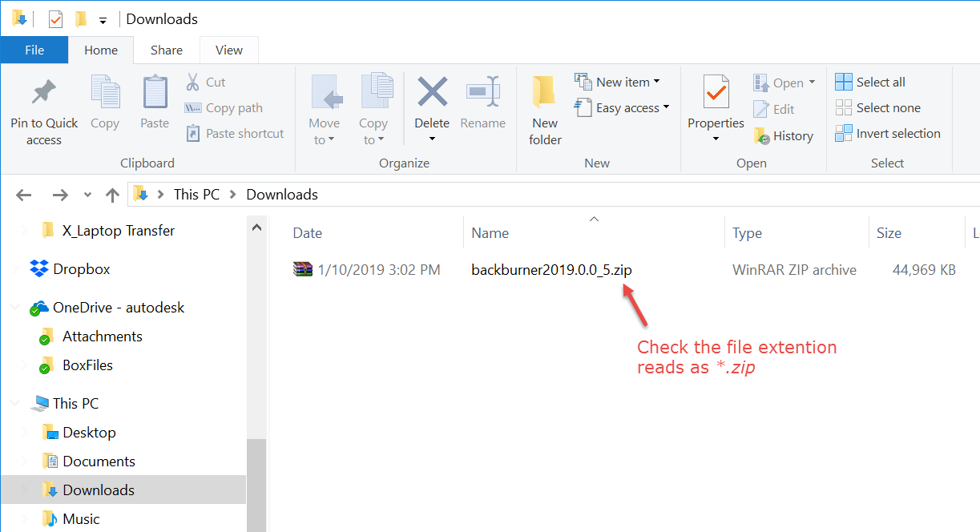Go up one folder level
The height and width of the screenshot is (532, 980).
pos(112,195)
